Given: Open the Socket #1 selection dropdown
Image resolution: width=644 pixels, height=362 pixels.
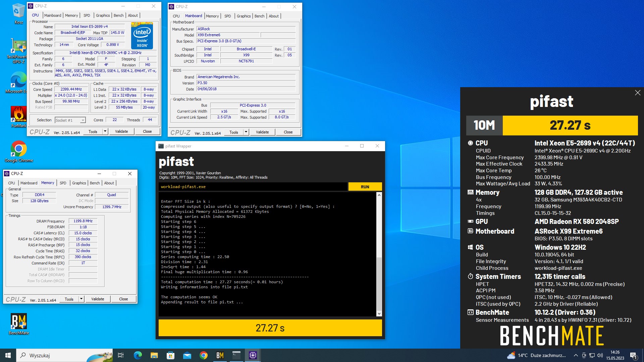Looking at the screenshot, I should click(70, 120).
